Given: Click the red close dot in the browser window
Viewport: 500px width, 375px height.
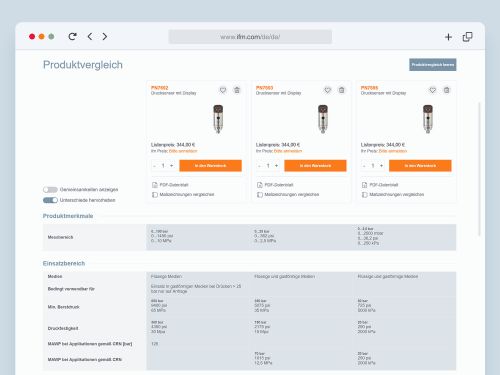Looking at the screenshot, I should [32, 36].
